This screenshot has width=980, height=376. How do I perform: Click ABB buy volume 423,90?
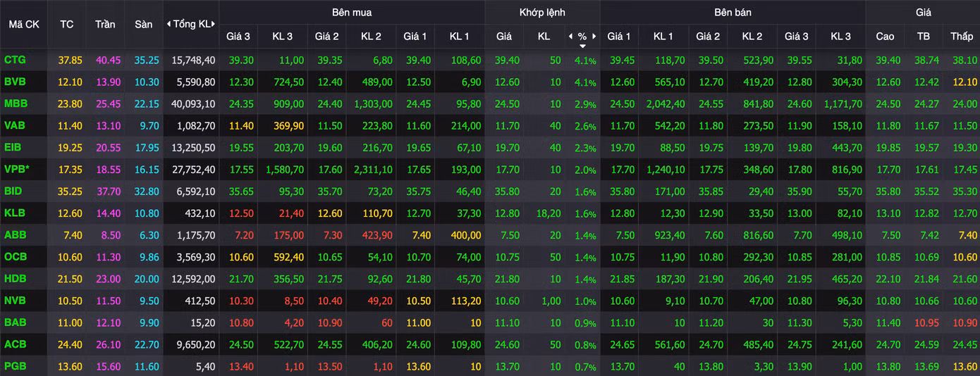(376, 234)
